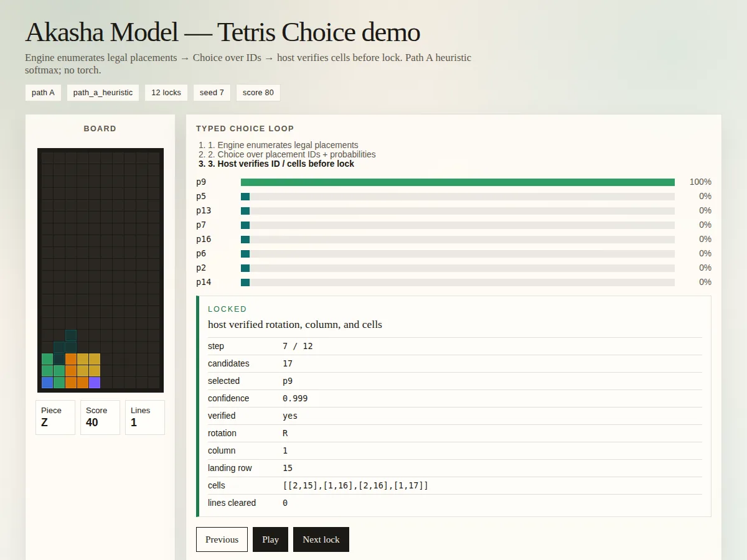The height and width of the screenshot is (560, 747).
Task: Click the 'BOARD' panel heading
Action: click(x=100, y=129)
